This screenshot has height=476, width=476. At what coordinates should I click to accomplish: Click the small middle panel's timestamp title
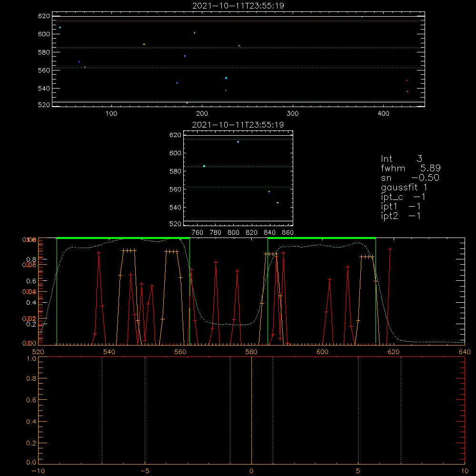pos(238,125)
